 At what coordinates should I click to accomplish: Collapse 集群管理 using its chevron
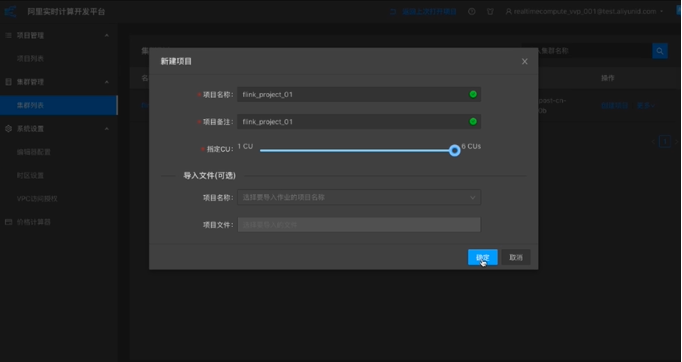click(x=107, y=82)
